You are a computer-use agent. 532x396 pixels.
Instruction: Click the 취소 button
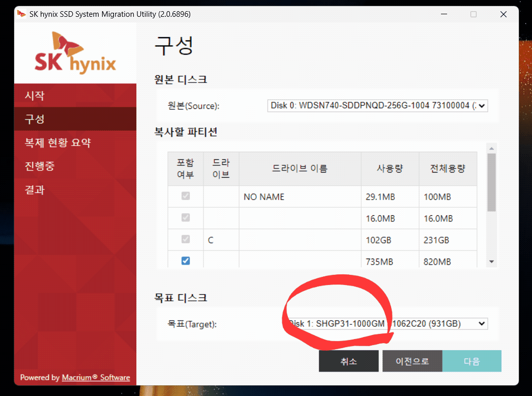tap(348, 361)
